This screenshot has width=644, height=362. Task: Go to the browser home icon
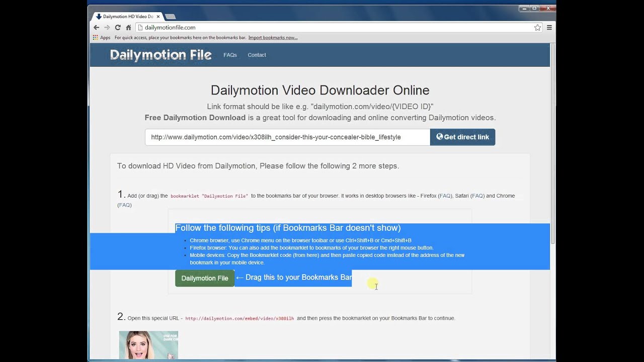coord(128,28)
